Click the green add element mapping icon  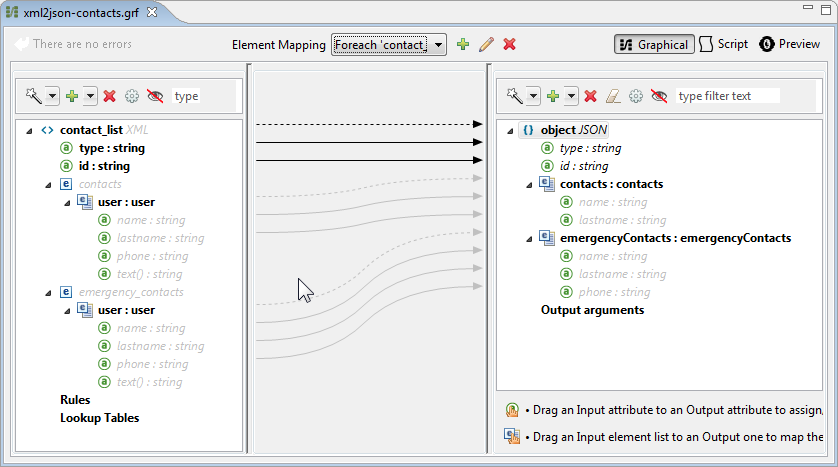coord(462,44)
